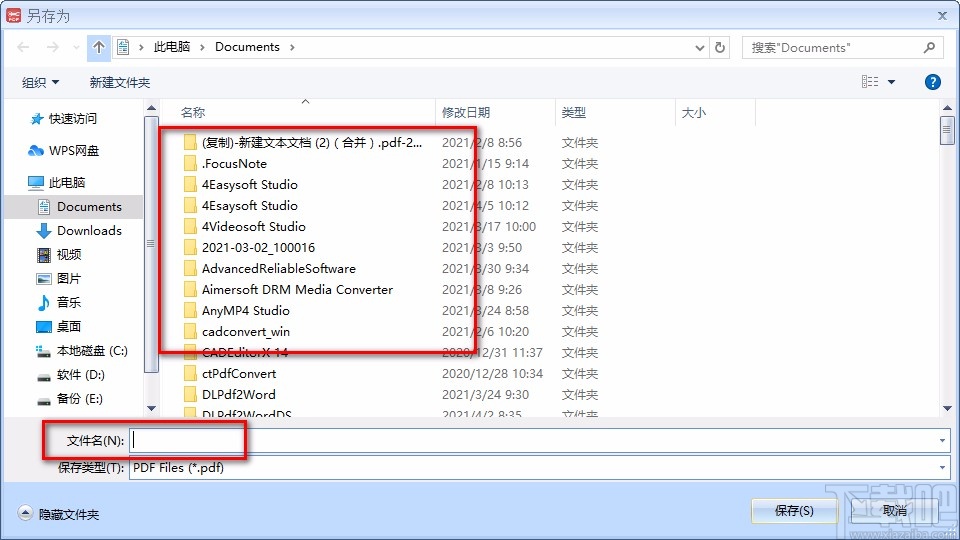Select the AdvancedReliableSoftware folder
Screen dimensions: 960x540
[x=279, y=268]
